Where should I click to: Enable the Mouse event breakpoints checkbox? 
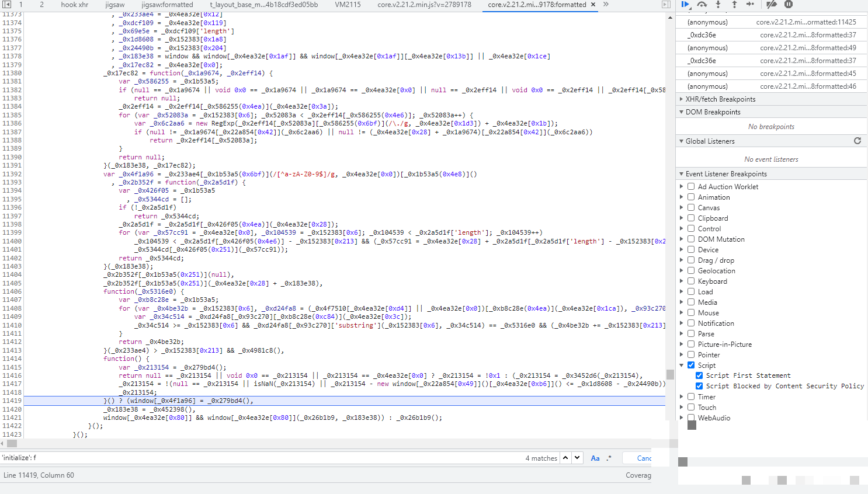(691, 313)
